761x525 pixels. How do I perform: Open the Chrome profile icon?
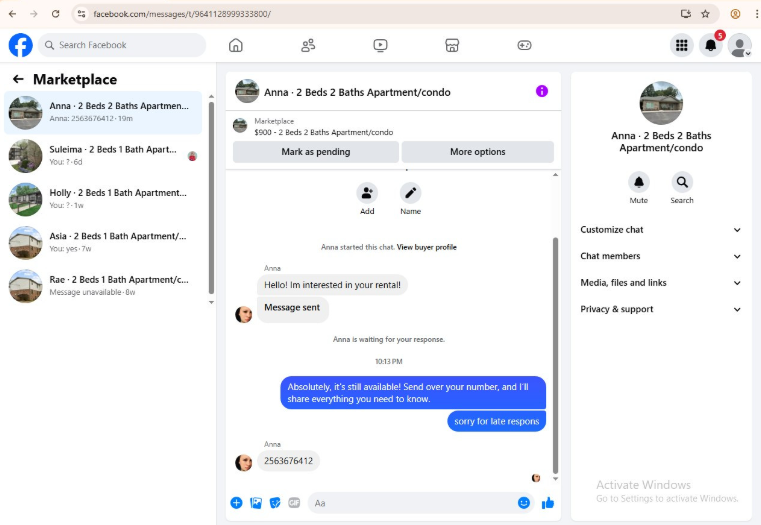point(735,14)
